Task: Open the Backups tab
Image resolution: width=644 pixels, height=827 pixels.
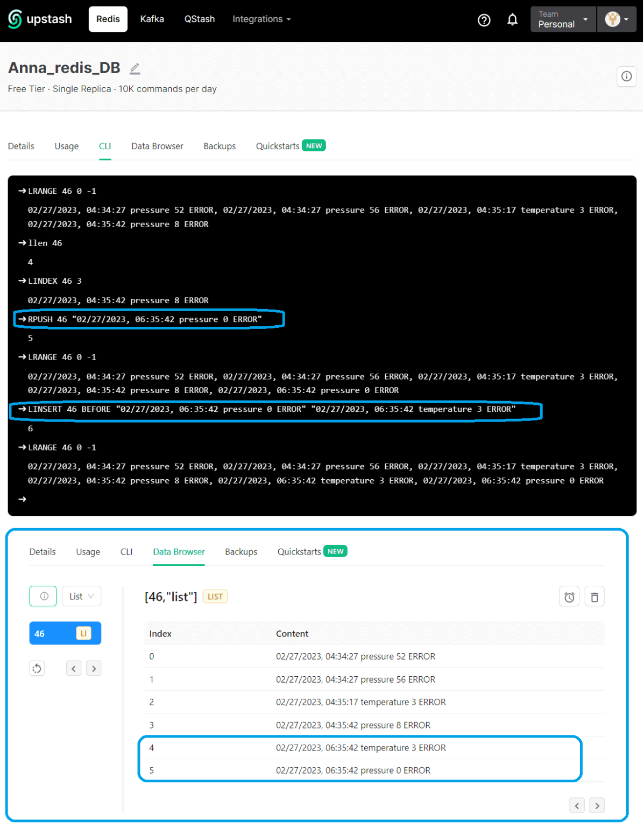Action: (220, 146)
